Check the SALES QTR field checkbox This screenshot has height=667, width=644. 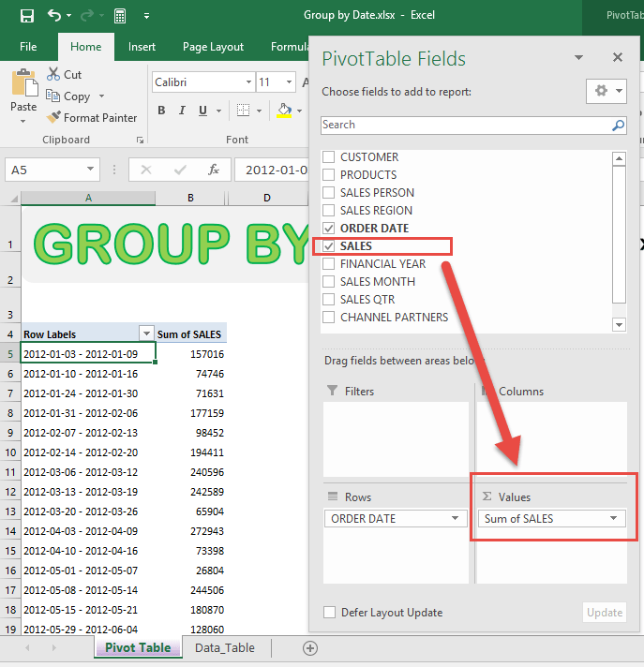329,300
